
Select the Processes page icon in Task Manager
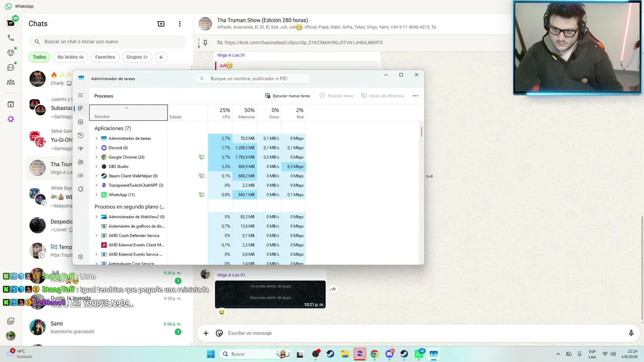(x=80, y=109)
